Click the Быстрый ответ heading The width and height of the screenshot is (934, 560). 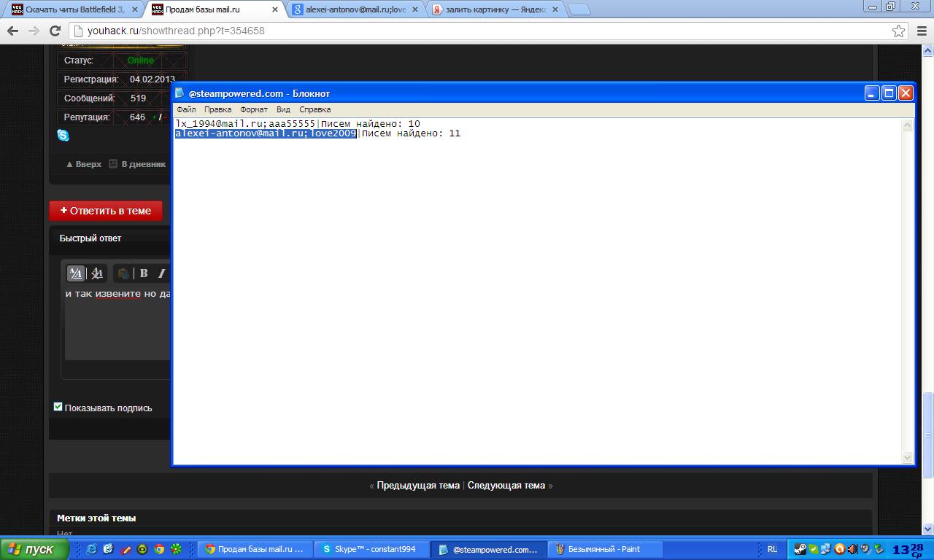pyautogui.click(x=90, y=238)
